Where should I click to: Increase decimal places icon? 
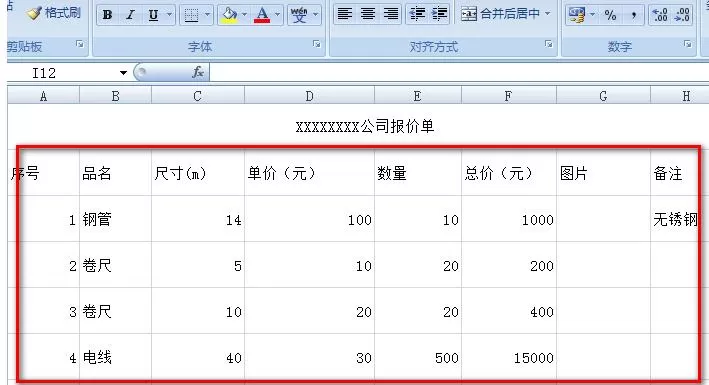(x=660, y=15)
